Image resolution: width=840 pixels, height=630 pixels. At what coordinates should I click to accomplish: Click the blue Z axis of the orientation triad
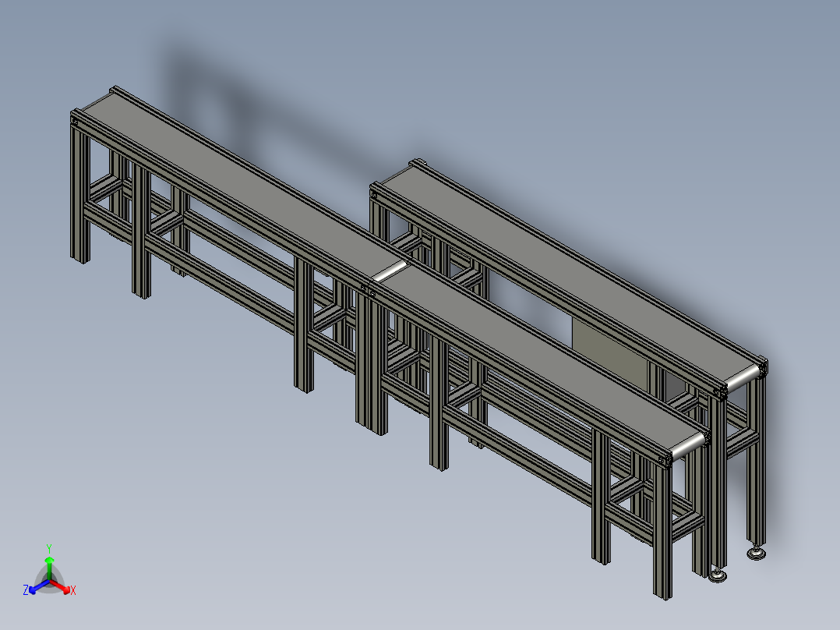[39, 586]
